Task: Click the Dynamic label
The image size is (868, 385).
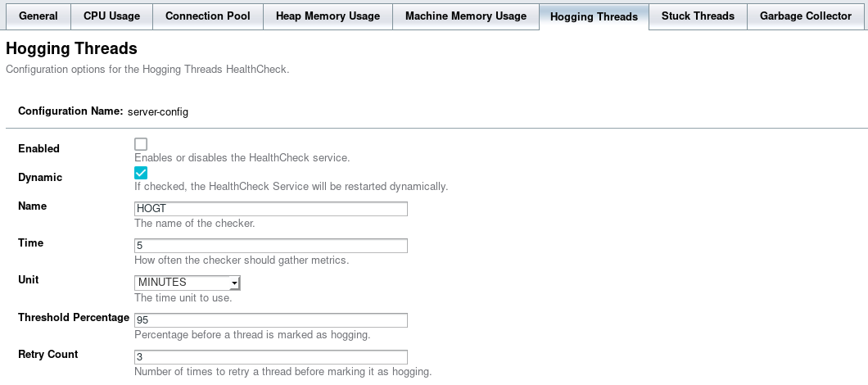Action: 40,178
